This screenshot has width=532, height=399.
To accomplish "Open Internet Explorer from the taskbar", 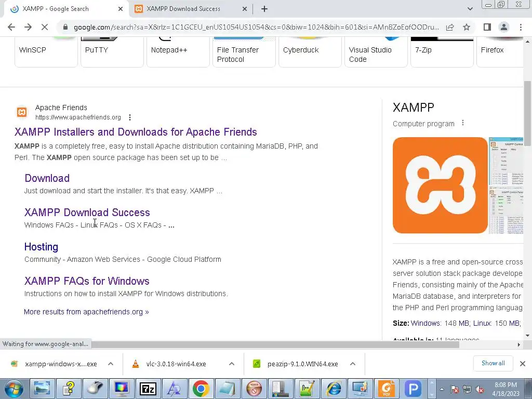I will pyautogui.click(x=334, y=389).
